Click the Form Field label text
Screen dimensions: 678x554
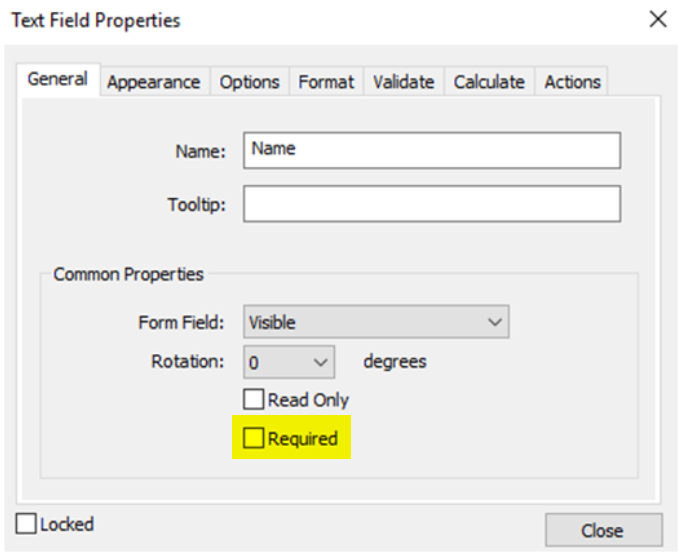[x=181, y=323]
